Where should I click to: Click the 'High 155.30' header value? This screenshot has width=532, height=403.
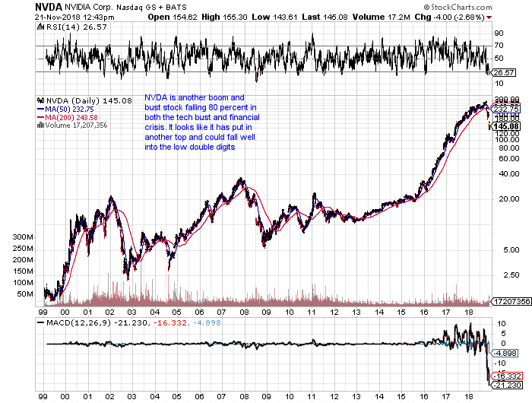[224, 17]
